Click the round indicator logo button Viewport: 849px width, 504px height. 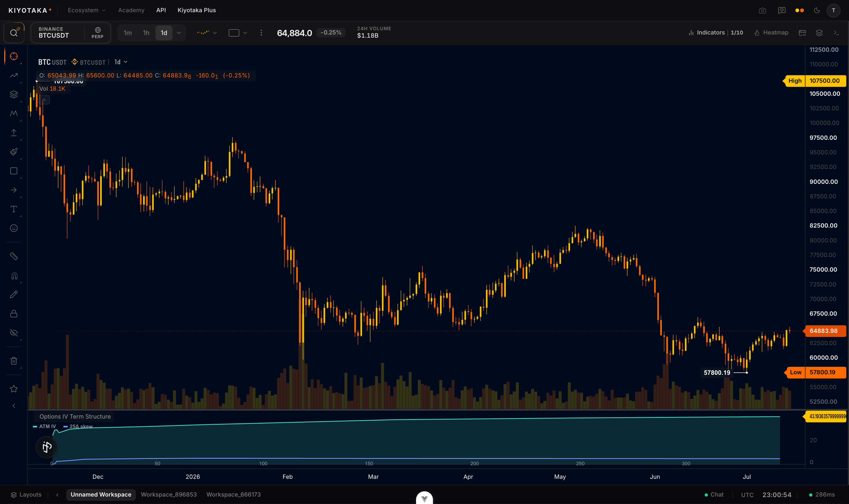46,447
